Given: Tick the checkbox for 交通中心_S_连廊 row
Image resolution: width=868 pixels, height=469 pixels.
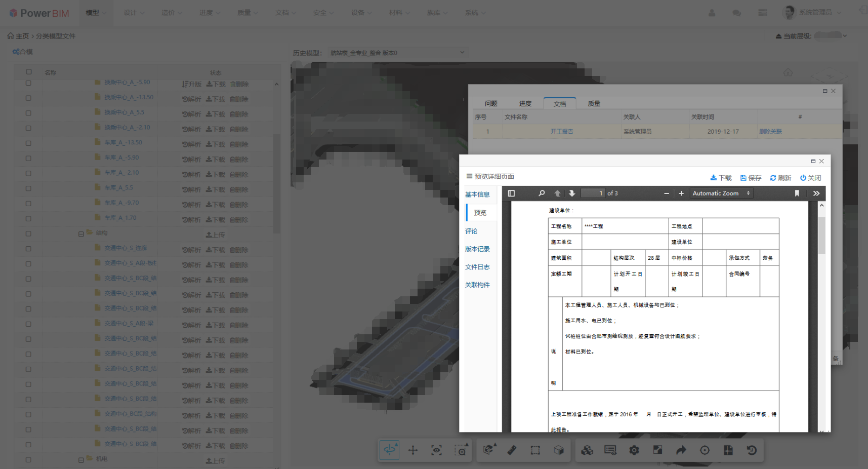Looking at the screenshot, I should (28, 249).
